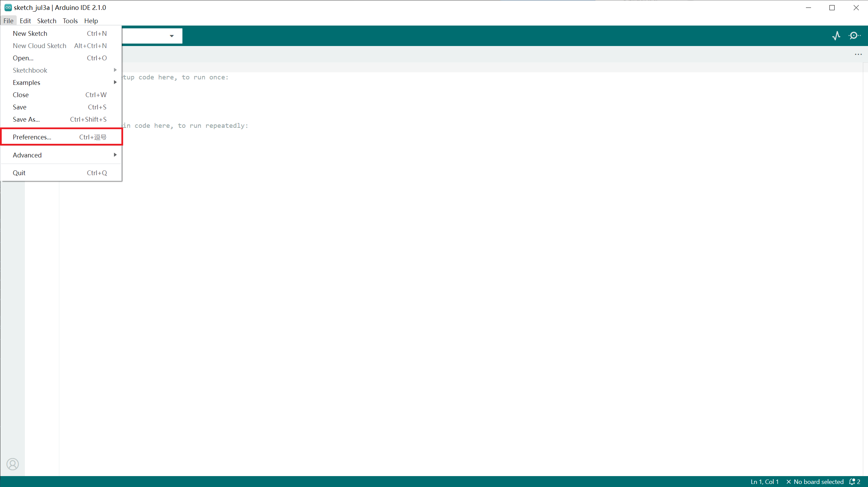Viewport: 868px width, 487px height.
Task: Open the Tools menu
Action: (x=70, y=21)
